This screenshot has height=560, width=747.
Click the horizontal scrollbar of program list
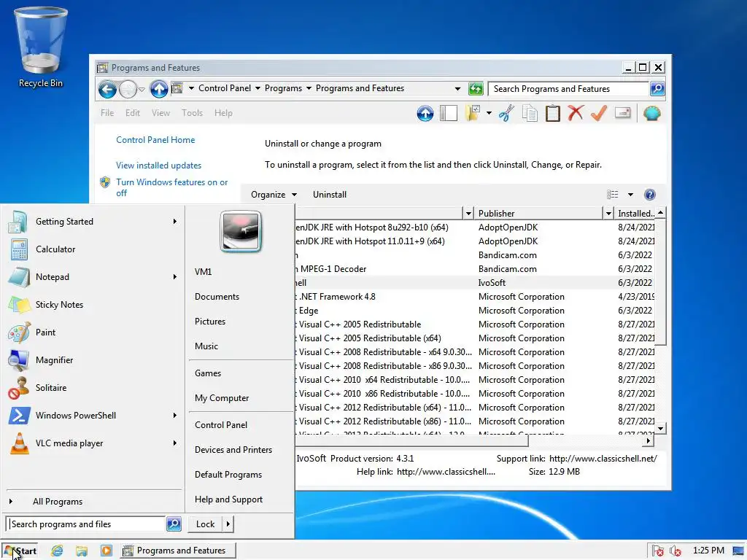[412, 441]
